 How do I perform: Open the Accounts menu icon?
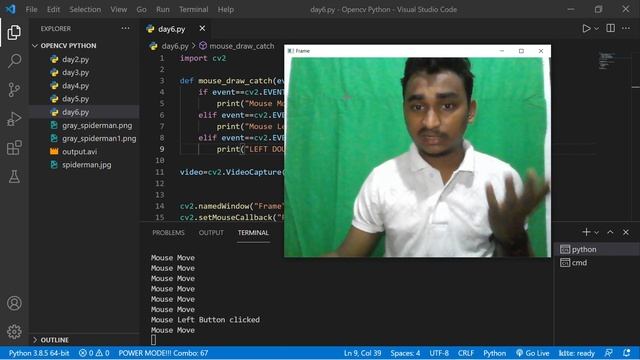14,303
